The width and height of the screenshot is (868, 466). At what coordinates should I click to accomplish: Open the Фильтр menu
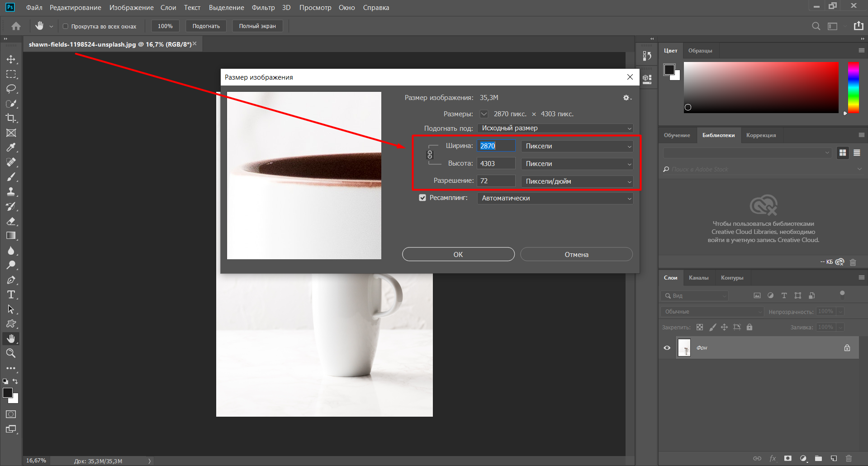click(263, 8)
